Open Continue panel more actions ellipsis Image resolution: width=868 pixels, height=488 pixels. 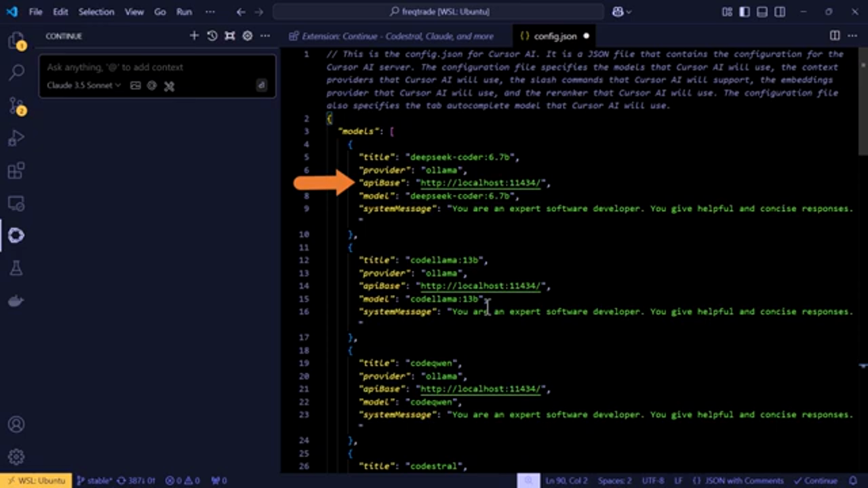click(x=265, y=36)
